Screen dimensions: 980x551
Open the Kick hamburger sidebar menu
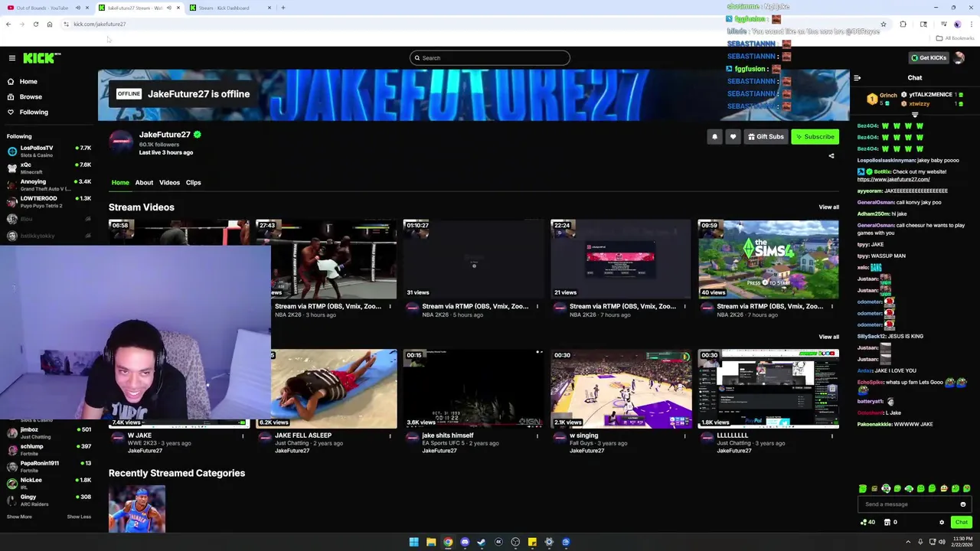tap(12, 58)
